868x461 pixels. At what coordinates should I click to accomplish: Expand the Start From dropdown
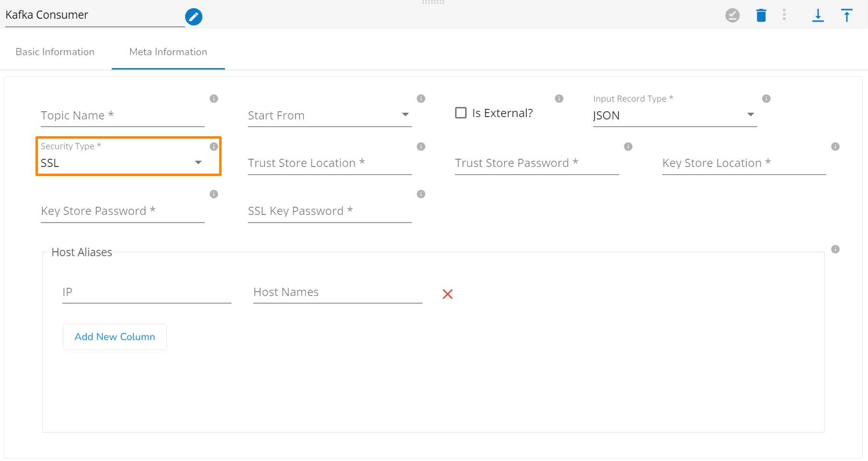click(x=329, y=116)
